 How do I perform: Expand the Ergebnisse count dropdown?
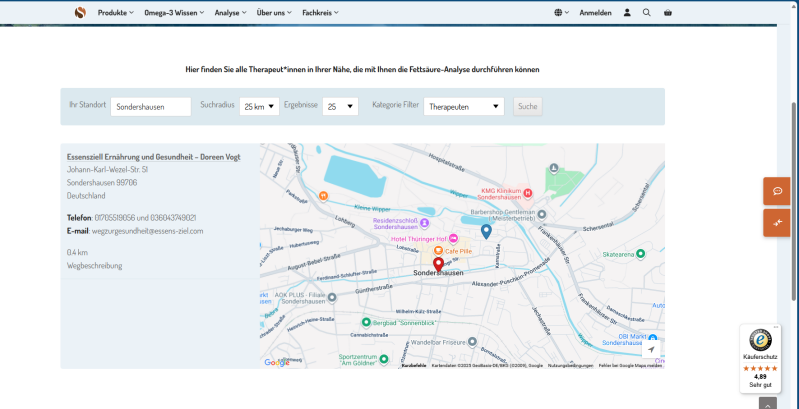[x=342, y=106]
